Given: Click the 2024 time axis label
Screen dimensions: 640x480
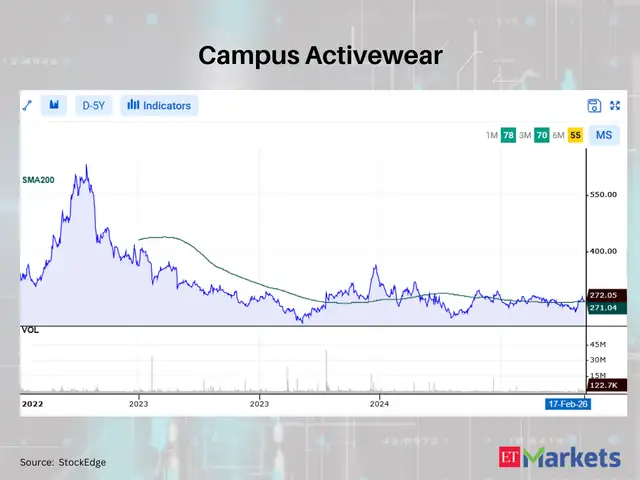Looking at the screenshot, I should click(x=379, y=404).
